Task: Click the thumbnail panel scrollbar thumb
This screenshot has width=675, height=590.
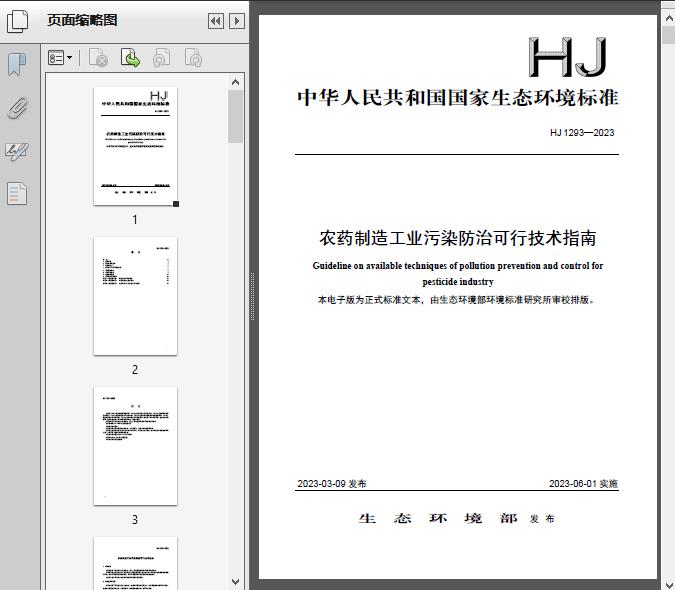Action: [235, 116]
